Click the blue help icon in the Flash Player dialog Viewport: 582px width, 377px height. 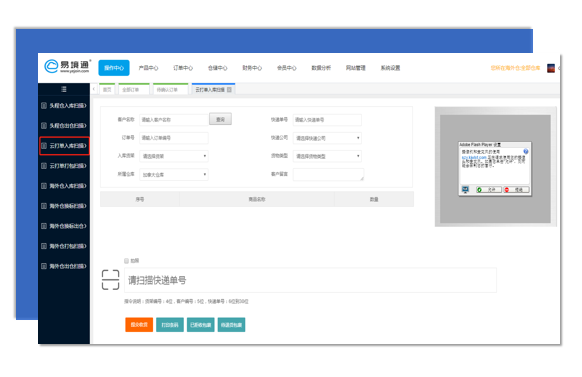click(526, 151)
